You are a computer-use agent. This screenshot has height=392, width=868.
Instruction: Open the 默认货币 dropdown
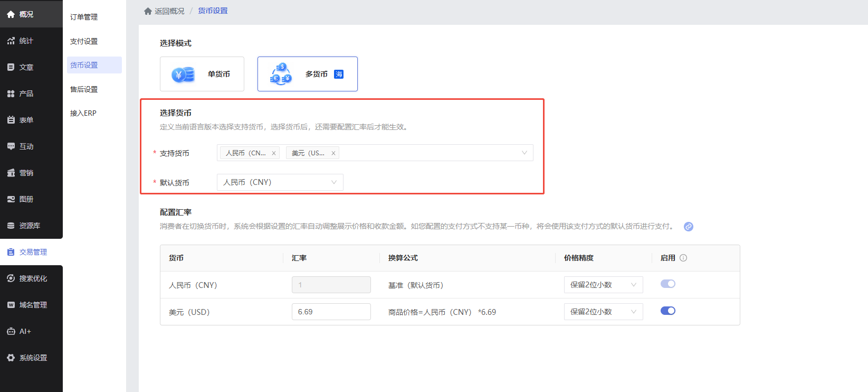point(280,182)
